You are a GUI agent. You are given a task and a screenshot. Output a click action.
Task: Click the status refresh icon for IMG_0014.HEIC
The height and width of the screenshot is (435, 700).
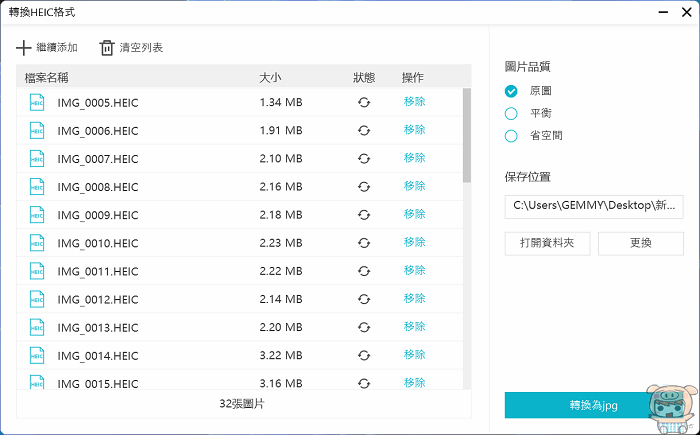[x=364, y=355]
